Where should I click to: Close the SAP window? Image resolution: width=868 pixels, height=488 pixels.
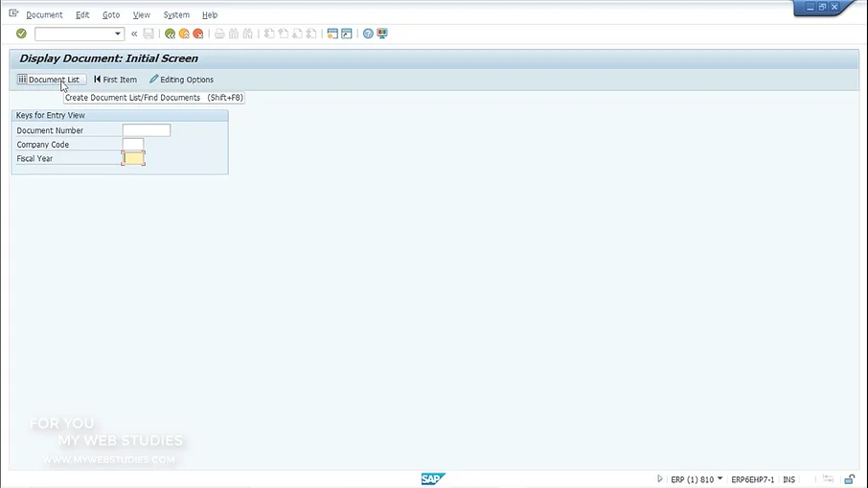(x=834, y=8)
